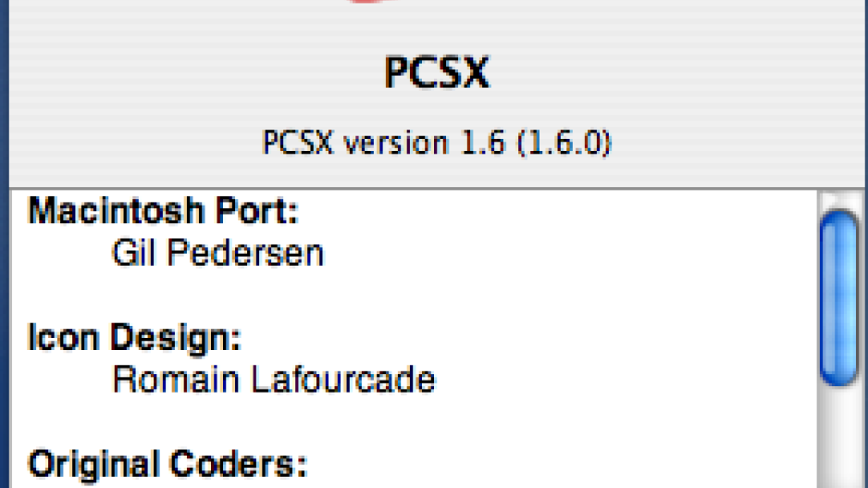Click the word Design in the heading
Image resolution: width=868 pixels, height=488 pixels.
point(176,337)
